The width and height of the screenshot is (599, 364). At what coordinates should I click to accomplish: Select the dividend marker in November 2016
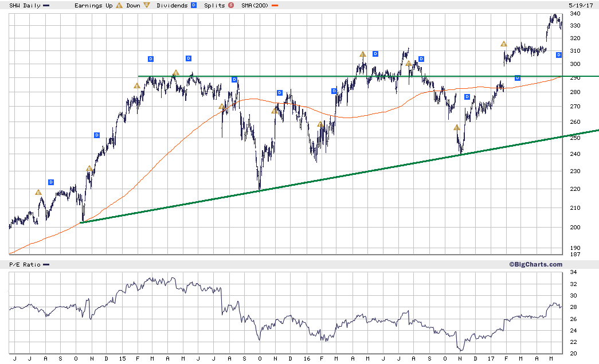tap(467, 97)
